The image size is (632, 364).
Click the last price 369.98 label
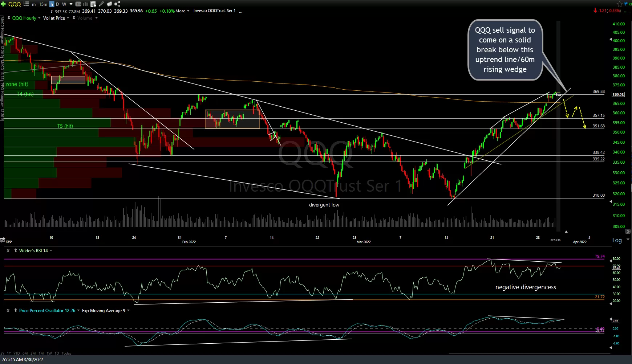click(618, 94)
